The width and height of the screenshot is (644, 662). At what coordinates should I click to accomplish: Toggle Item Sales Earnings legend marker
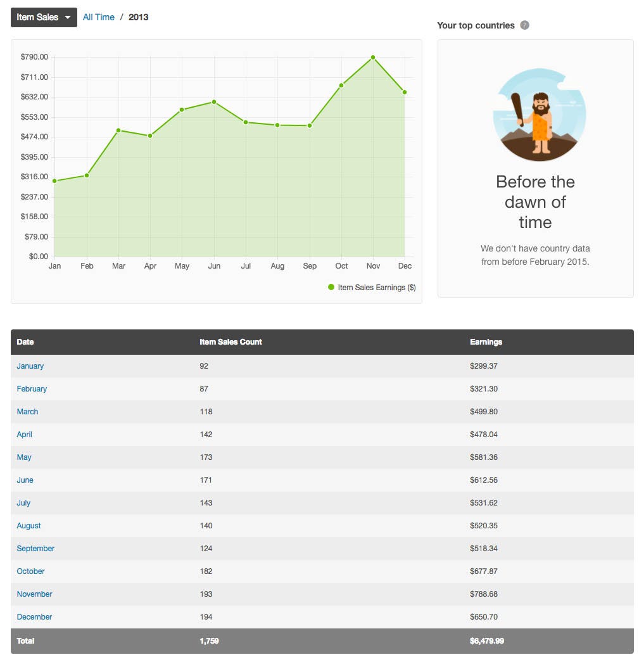pyautogui.click(x=331, y=287)
